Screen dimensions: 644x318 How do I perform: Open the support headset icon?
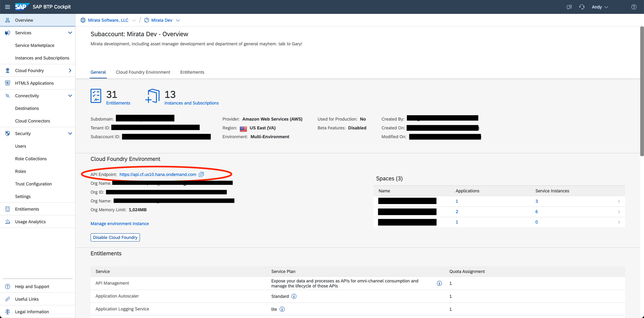(x=582, y=7)
